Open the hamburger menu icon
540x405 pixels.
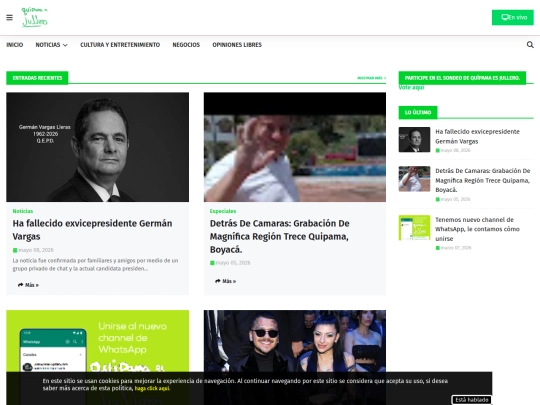9,18
